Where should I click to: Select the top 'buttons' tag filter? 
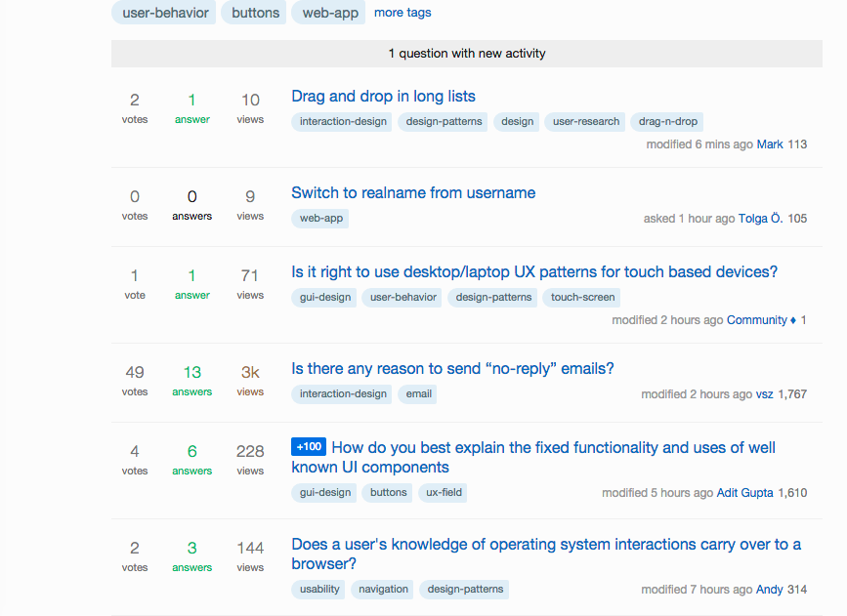click(x=254, y=13)
